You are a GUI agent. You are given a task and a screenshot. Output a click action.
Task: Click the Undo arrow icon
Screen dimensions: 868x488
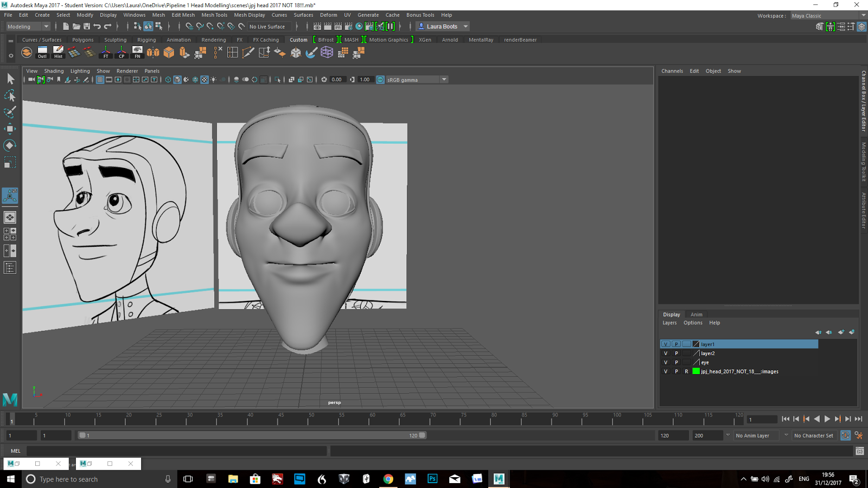pyautogui.click(x=97, y=27)
